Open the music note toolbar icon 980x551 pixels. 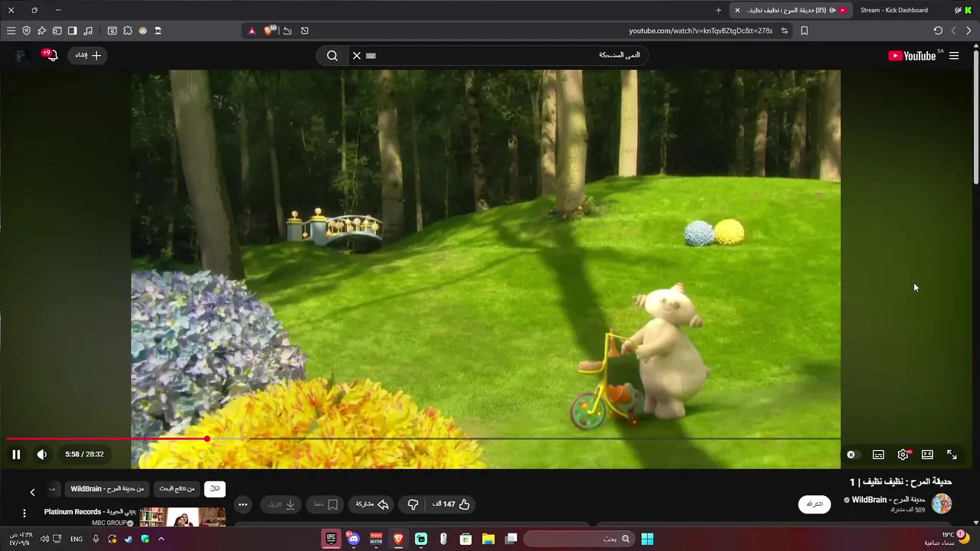pyautogui.click(x=88, y=31)
